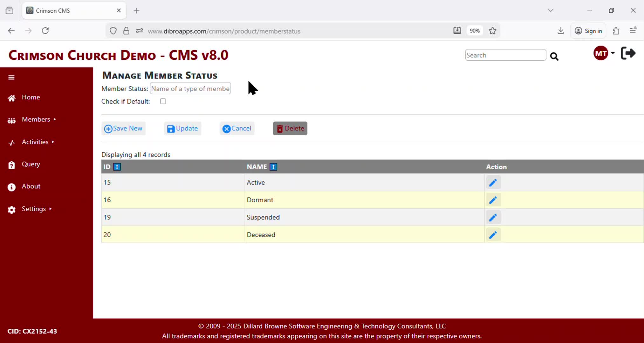Image resolution: width=644 pixels, height=343 pixels.
Task: Bookmark page with browser star icon
Action: tap(492, 31)
